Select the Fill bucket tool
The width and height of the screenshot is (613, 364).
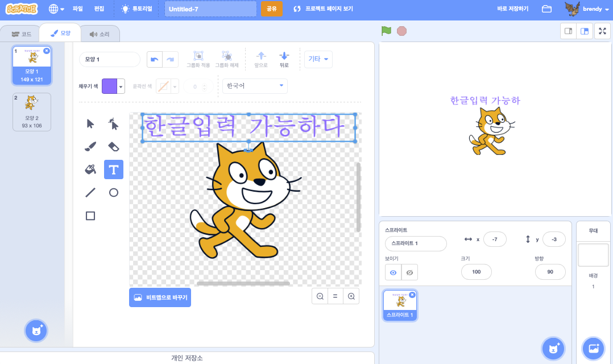click(x=90, y=169)
